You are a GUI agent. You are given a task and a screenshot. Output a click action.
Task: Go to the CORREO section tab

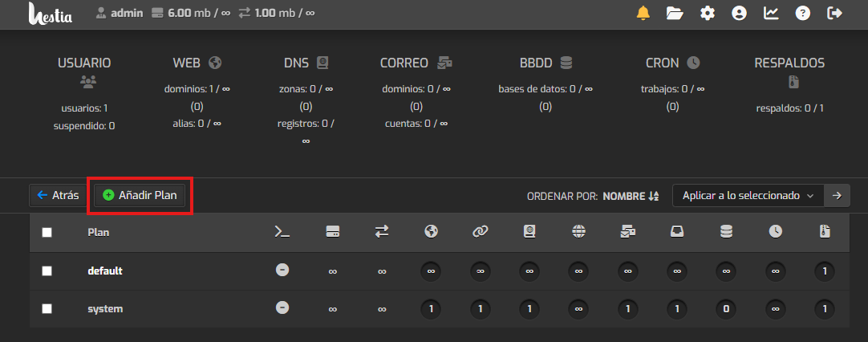[x=416, y=63]
